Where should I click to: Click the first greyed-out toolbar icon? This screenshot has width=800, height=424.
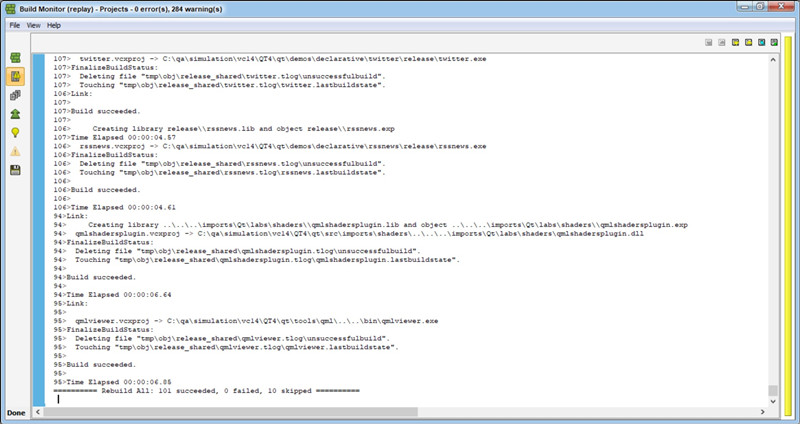coord(709,43)
